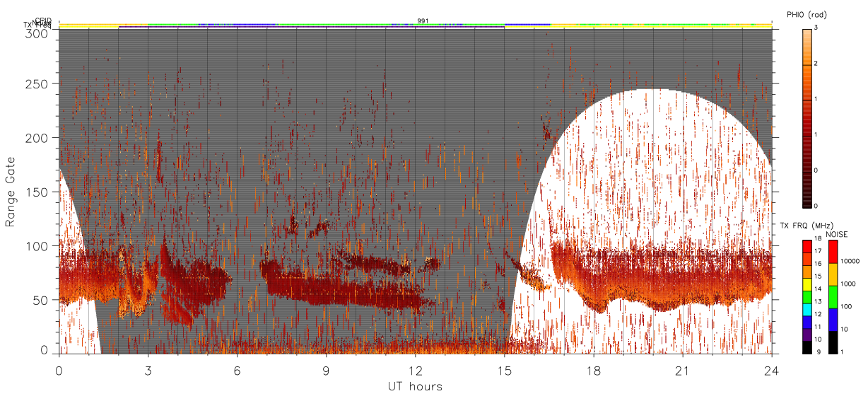Image resolution: width=868 pixels, height=401 pixels.
Task: Click the '21' tick label on UT hours axis
Action: point(683,371)
